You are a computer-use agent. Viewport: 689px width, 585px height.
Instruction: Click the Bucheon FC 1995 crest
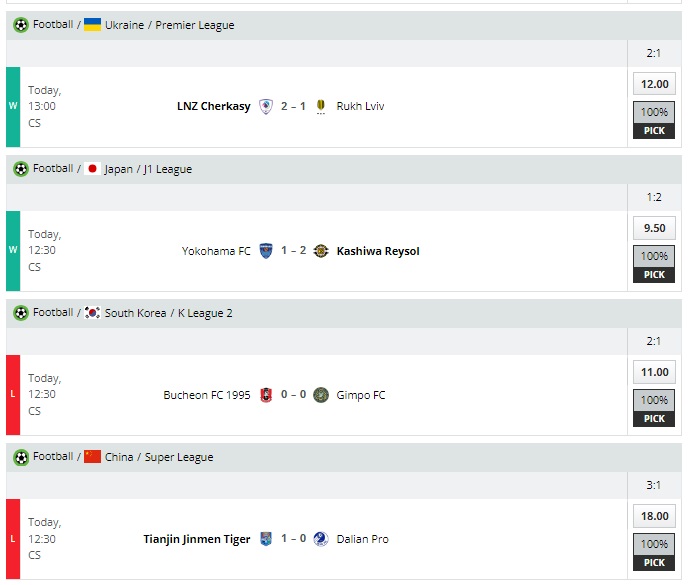coord(266,395)
